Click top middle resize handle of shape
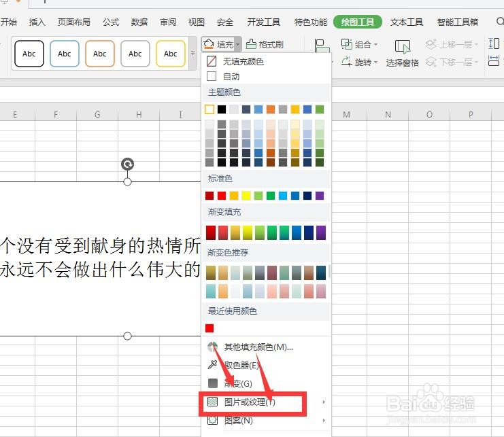This screenshot has height=437, width=504. 128,182
